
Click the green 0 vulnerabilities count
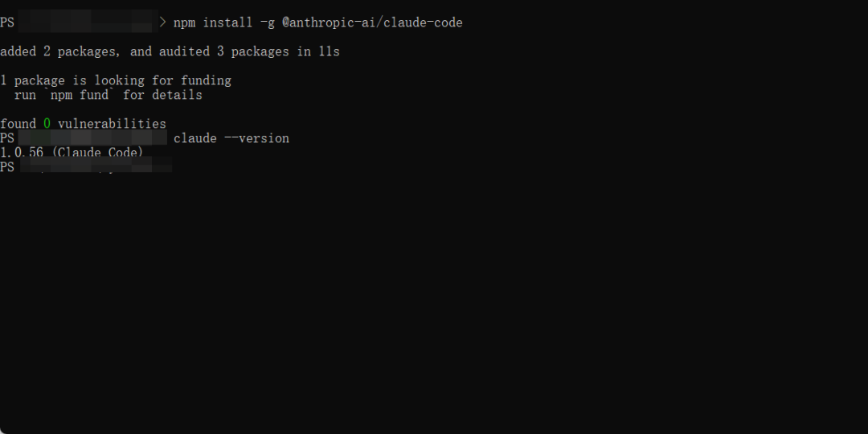tap(47, 124)
